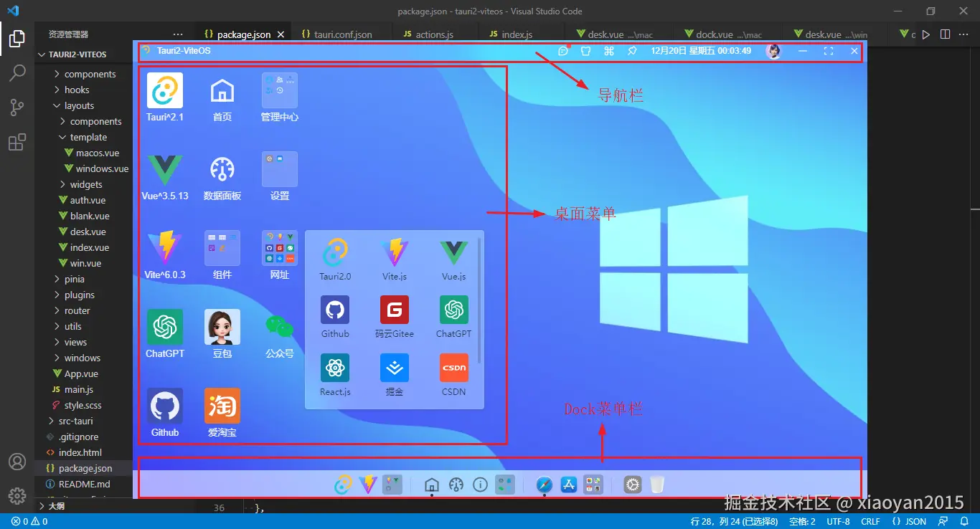Switch to the tauri.conf.json tab
The height and width of the screenshot is (529, 980).
[x=343, y=34]
